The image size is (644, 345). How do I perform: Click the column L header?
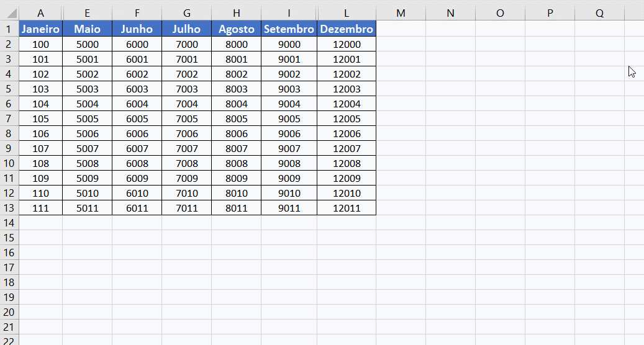pos(346,14)
